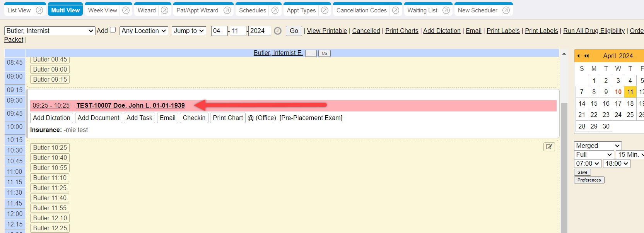Minimize the Butler column with dash button

311,53
